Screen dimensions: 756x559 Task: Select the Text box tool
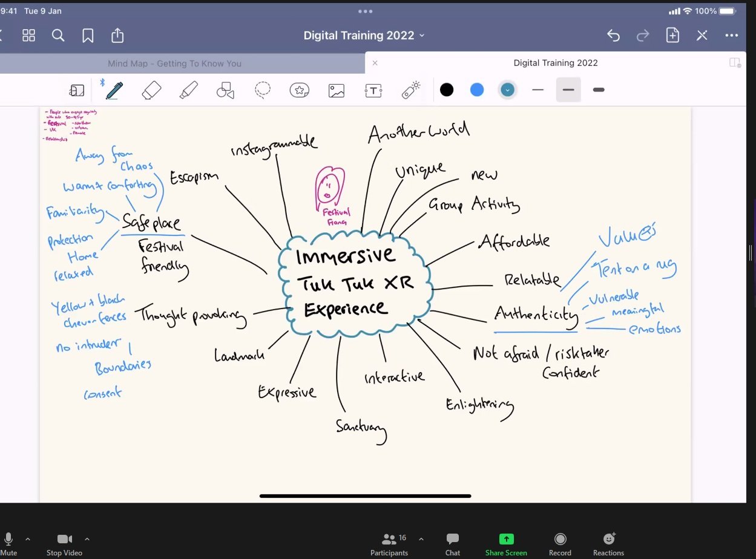coord(373,91)
